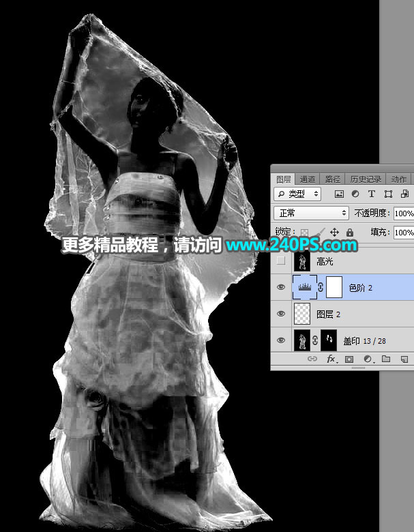Toggle lock position move icon
This screenshot has height=532, width=414.
tap(334, 233)
